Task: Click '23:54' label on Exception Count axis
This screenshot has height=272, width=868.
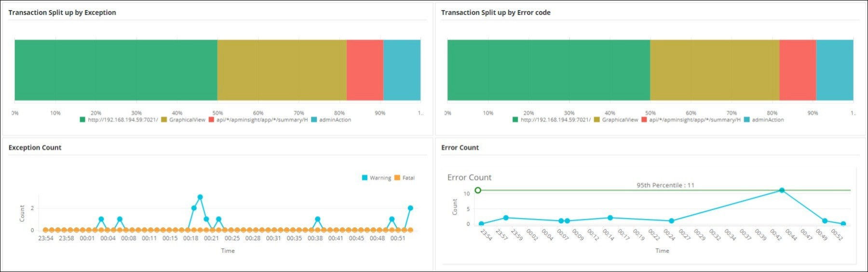Action: [x=46, y=238]
